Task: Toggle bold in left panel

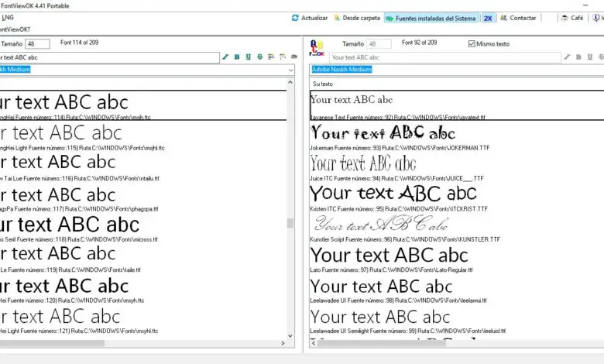Action: 237,57
